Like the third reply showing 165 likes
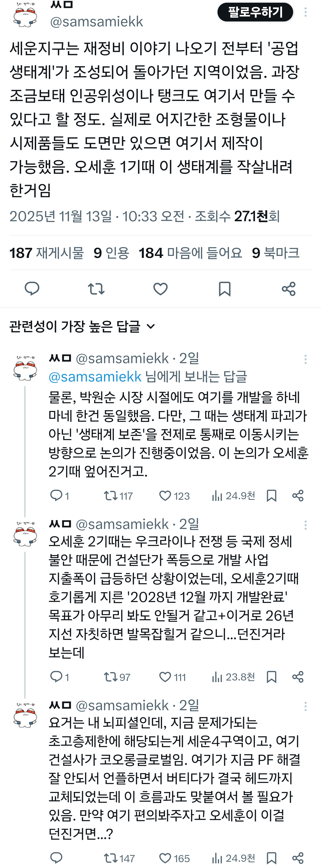 165,857
